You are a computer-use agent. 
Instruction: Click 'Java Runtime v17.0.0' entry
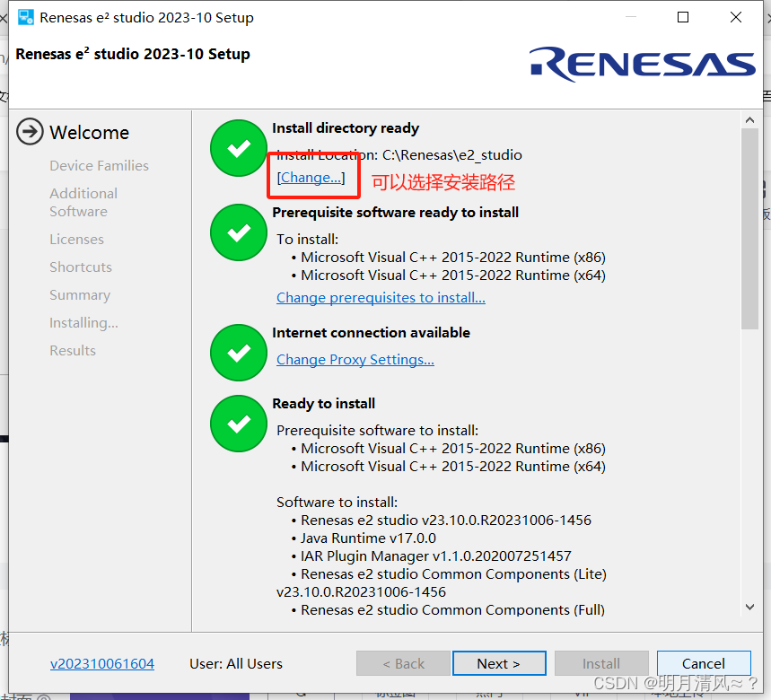click(x=368, y=538)
